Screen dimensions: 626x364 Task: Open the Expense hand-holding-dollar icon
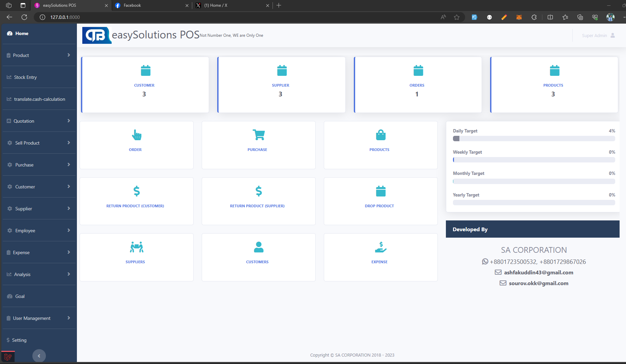tap(380, 247)
